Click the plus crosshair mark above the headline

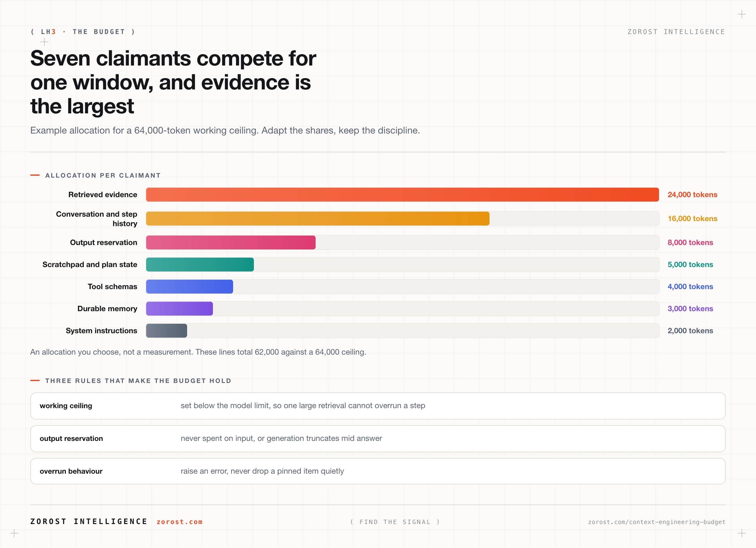coord(44,42)
